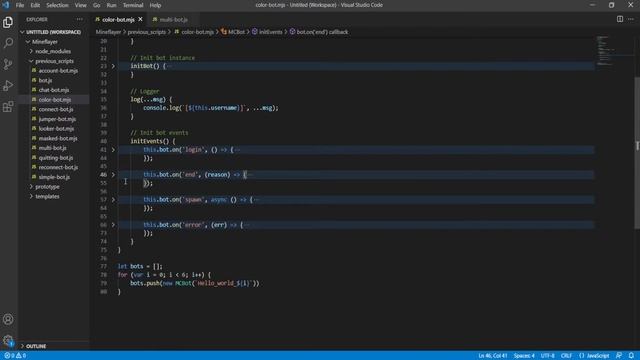Open jumper-bot.mjs in the explorer
Image resolution: width=640 pixels, height=360 pixels.
tap(57, 119)
